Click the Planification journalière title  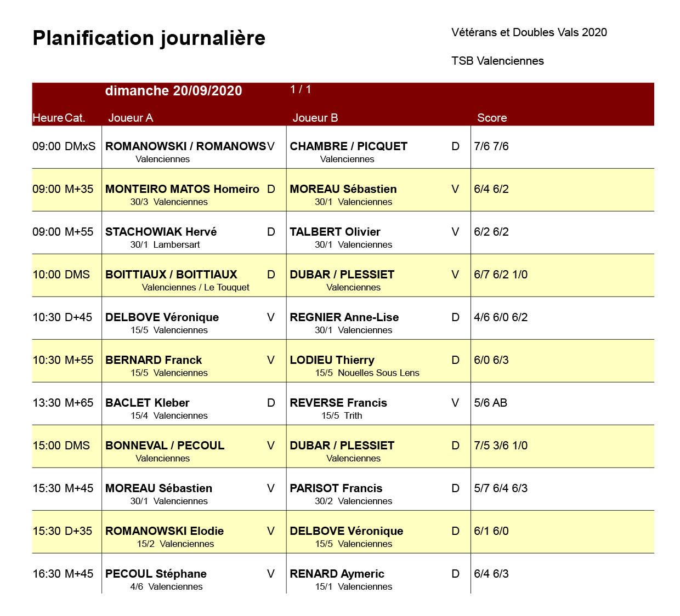click(x=149, y=38)
